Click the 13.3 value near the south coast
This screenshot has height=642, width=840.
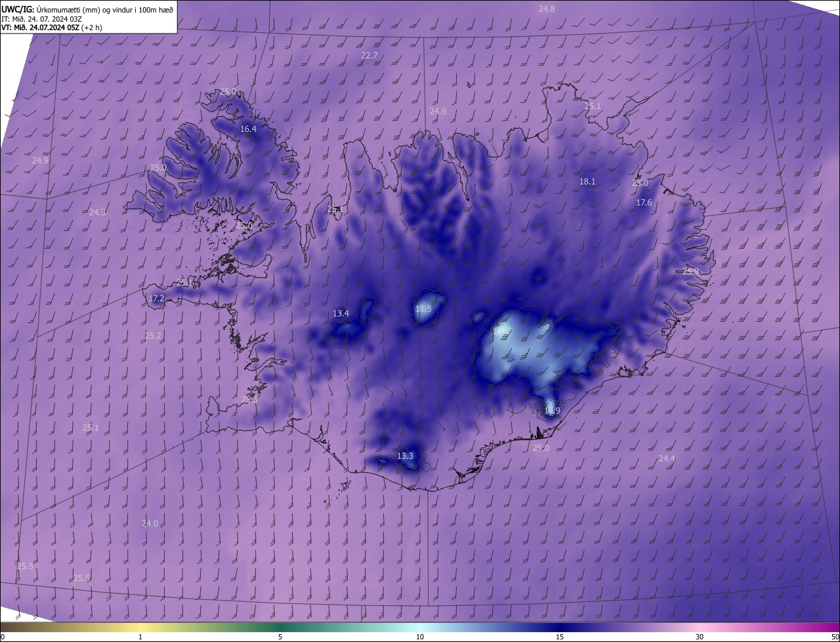coord(406,456)
